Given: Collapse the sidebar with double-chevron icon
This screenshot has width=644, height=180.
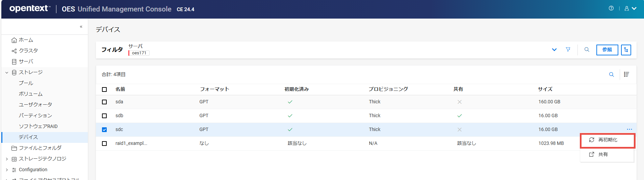Looking at the screenshot, I should 81,27.
